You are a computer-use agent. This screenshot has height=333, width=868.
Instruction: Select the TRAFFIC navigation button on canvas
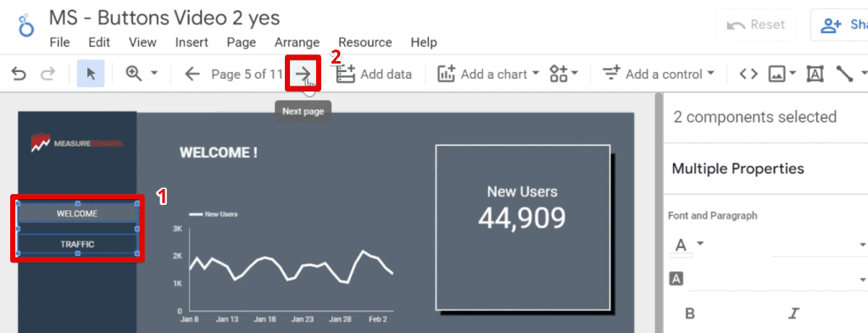[77, 244]
